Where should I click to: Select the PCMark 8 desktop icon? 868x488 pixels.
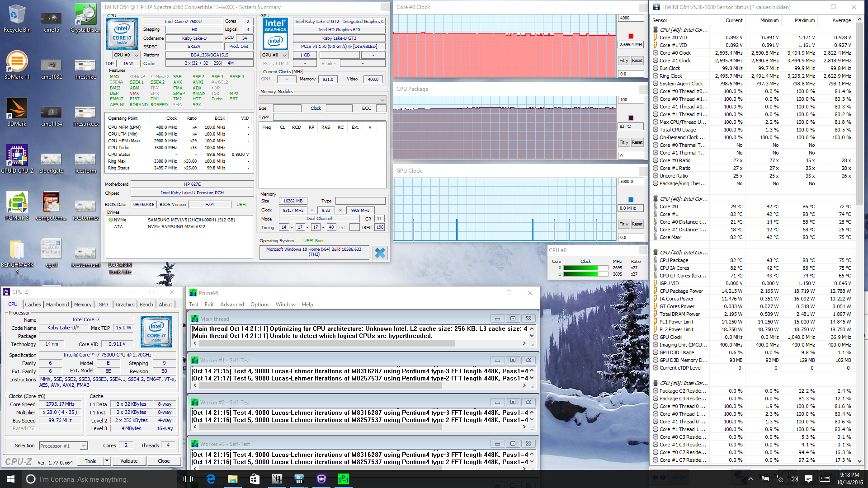pyautogui.click(x=17, y=206)
